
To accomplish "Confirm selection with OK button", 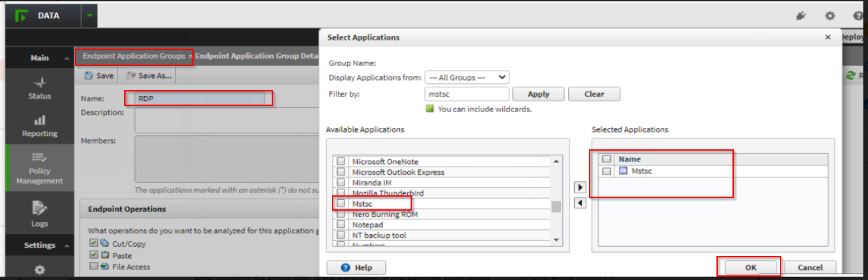I will pos(750,267).
